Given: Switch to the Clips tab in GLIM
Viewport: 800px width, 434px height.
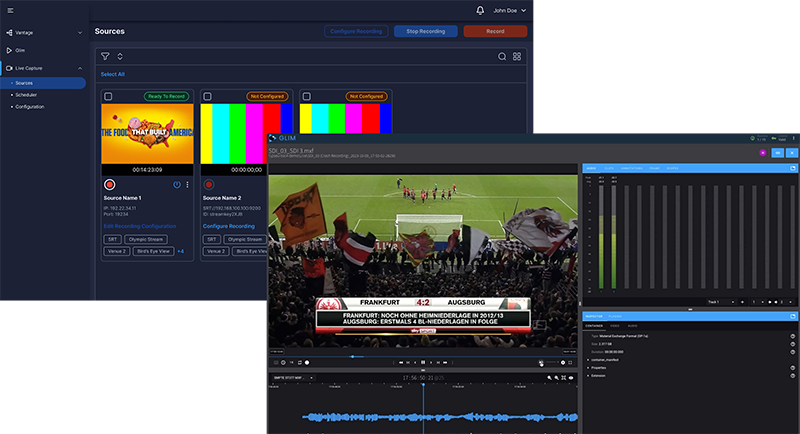Looking at the screenshot, I should (609, 168).
